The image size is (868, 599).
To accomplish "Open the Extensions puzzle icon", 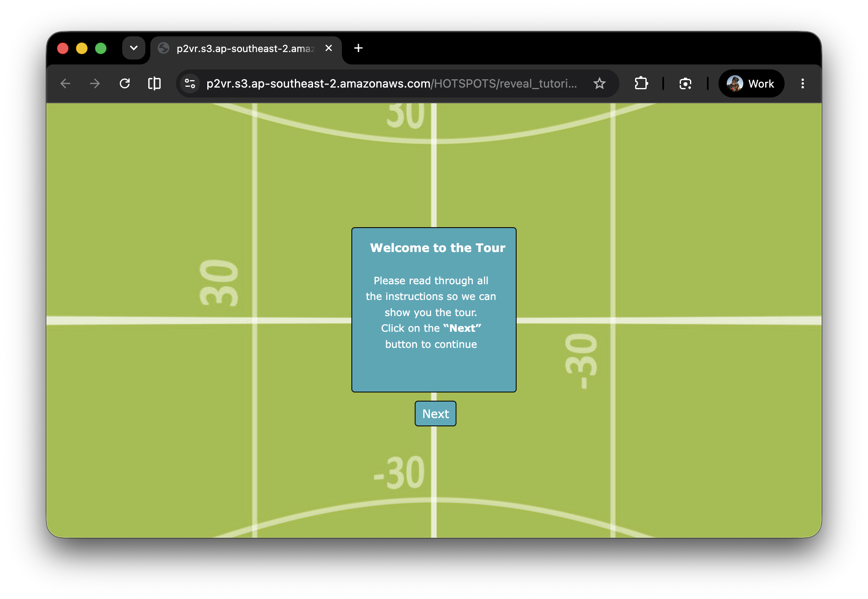I will 641,84.
